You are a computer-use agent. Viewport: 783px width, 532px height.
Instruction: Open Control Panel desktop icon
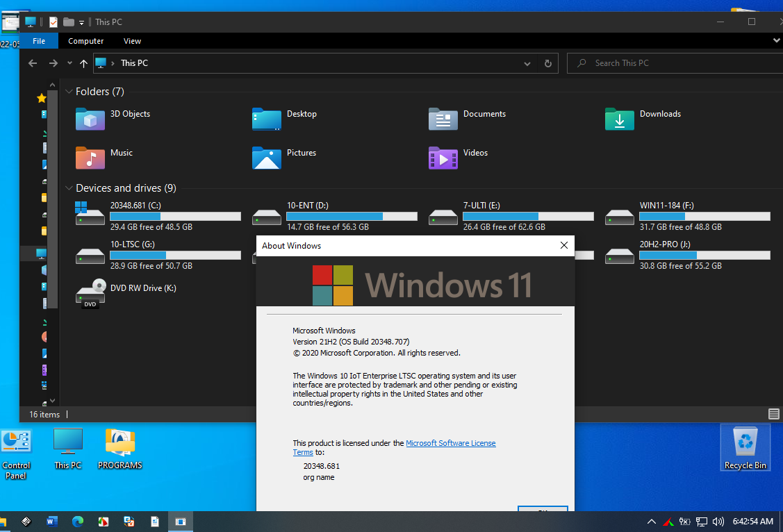[16, 454]
